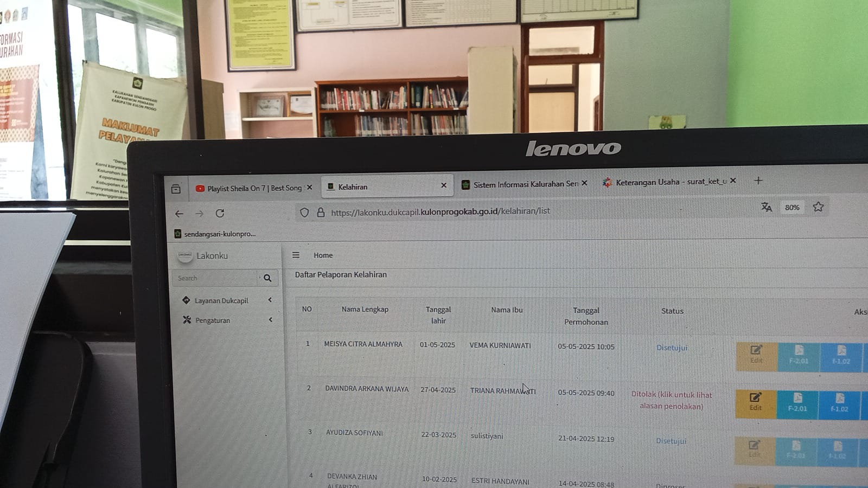Click the sidebar search magnifier icon

(267, 278)
